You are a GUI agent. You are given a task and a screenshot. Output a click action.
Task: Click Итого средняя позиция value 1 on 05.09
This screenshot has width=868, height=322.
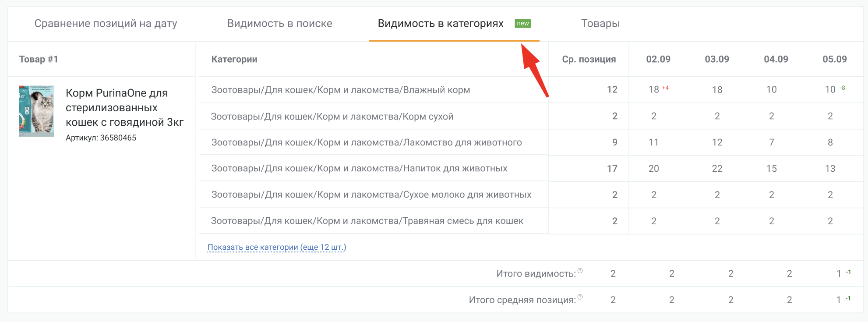(839, 300)
